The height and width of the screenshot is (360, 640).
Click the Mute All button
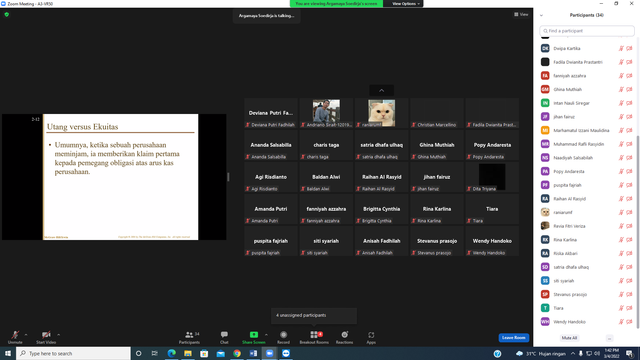(569, 338)
